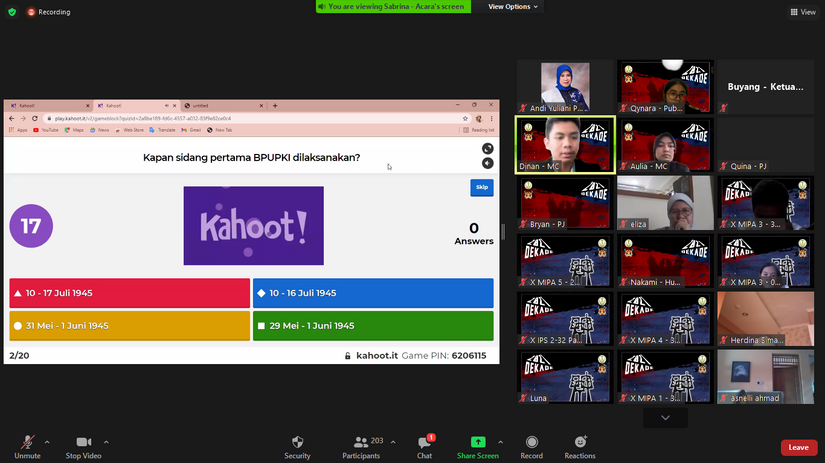The width and height of the screenshot is (825, 463).
Task: Click the Chrome back arrow
Action: (12, 118)
